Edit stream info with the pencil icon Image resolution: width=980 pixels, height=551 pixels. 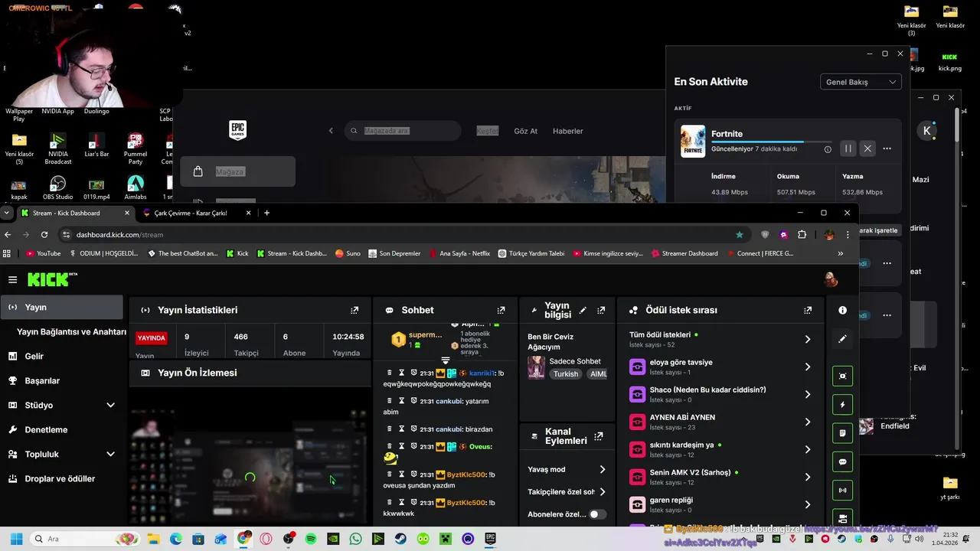pyautogui.click(x=583, y=310)
